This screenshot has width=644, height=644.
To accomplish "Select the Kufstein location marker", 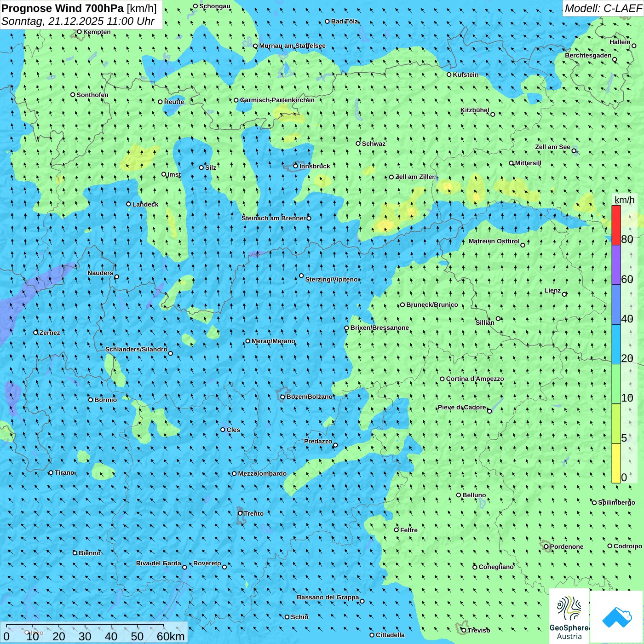I will (x=449, y=75).
